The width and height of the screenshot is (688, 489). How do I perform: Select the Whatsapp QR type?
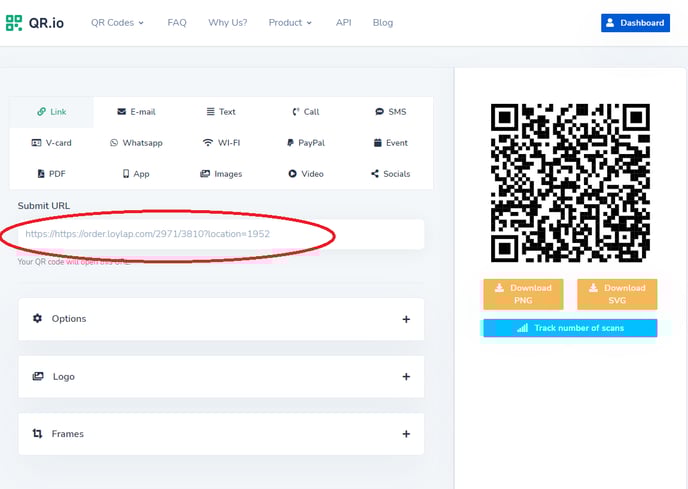(x=136, y=143)
